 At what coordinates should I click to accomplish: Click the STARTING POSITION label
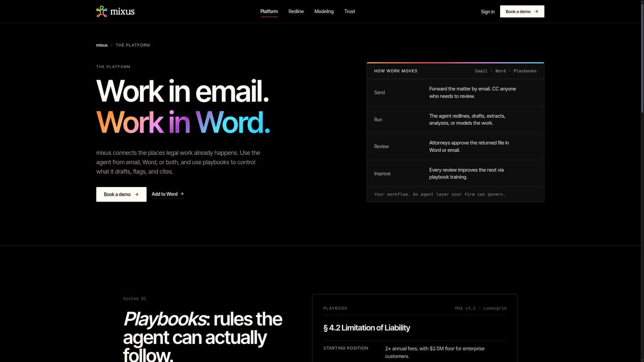tap(346, 348)
